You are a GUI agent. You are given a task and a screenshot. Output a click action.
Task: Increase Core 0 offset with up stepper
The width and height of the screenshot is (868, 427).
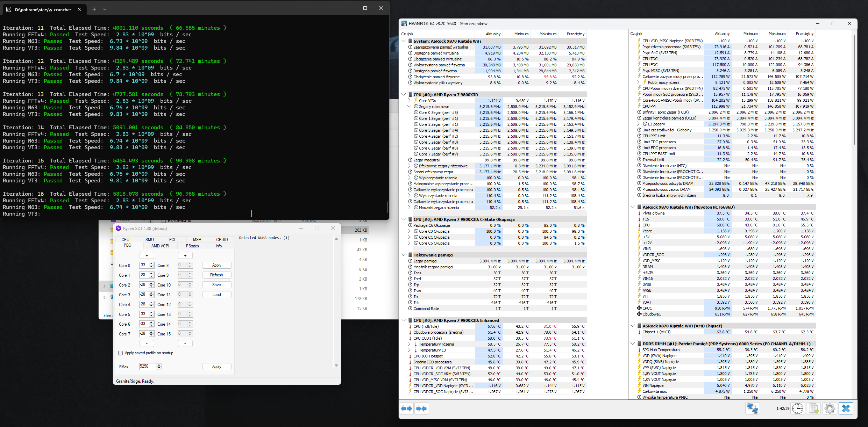151,263
